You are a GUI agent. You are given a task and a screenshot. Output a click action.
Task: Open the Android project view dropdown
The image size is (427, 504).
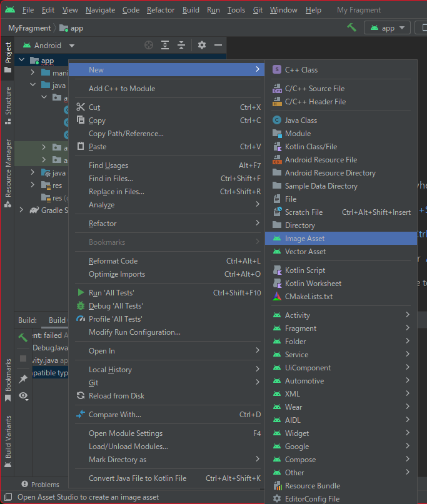pos(49,45)
